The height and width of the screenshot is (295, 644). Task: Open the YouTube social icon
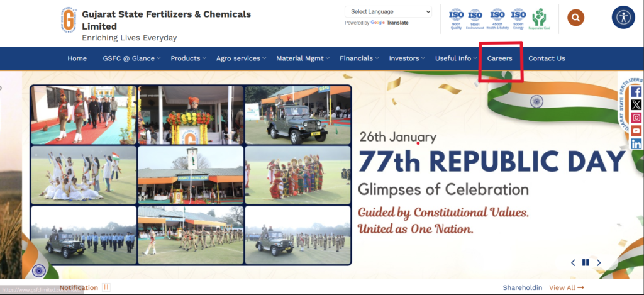(x=636, y=131)
